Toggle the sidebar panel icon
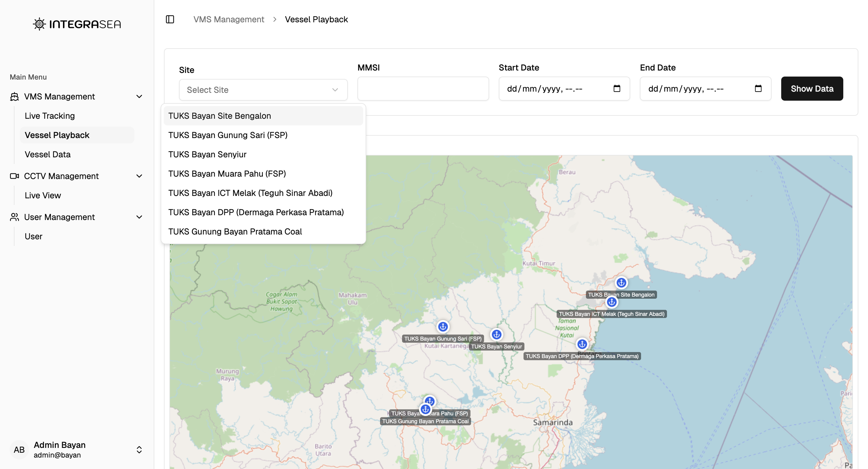This screenshot has height=469, width=868. tap(170, 19)
